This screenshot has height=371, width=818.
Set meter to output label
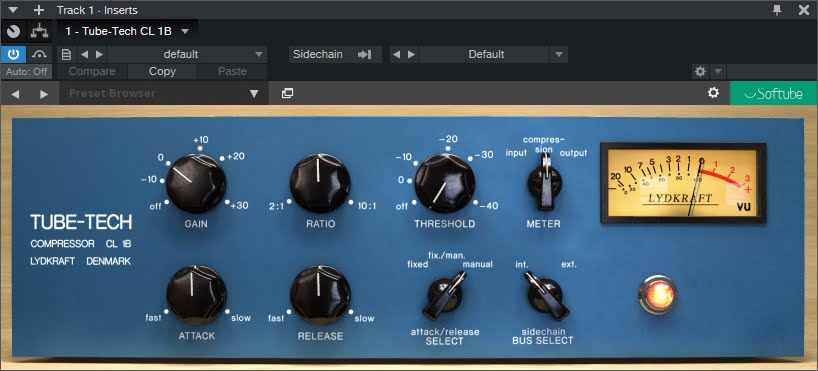(573, 153)
